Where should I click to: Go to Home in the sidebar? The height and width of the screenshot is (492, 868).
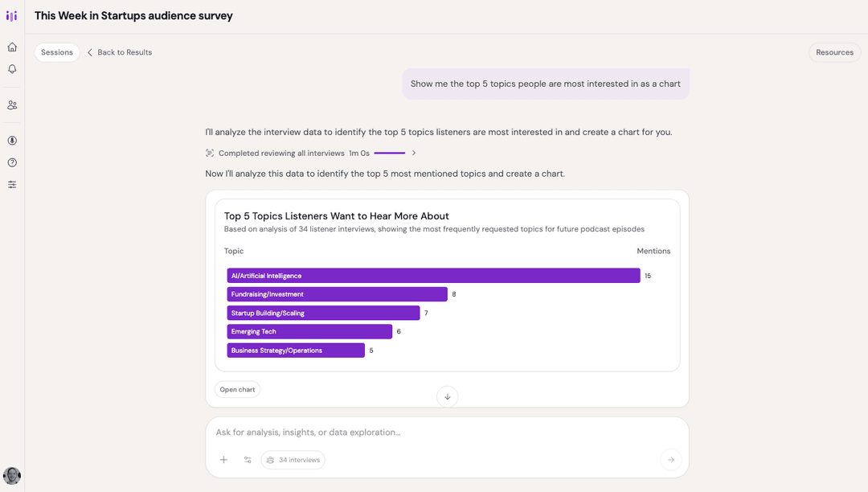coord(12,47)
